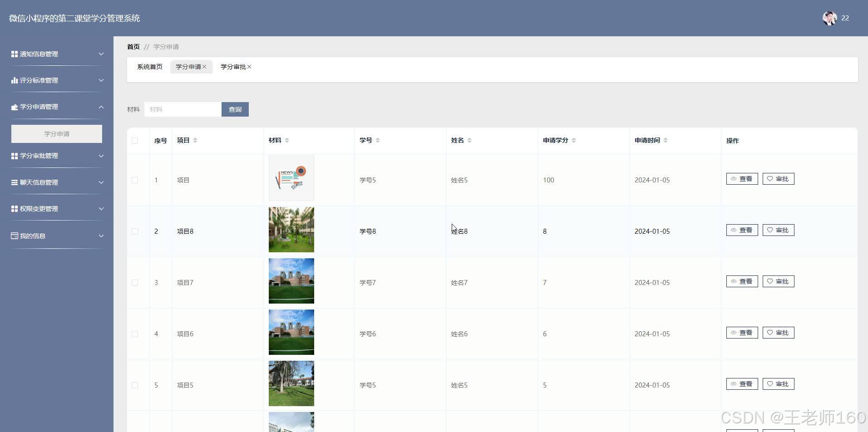Click 审批 in the 项目6 row
The height and width of the screenshot is (432, 868).
click(779, 333)
